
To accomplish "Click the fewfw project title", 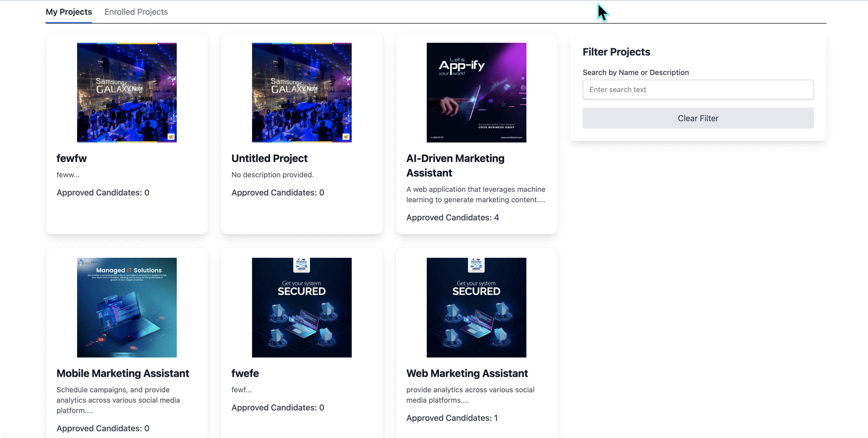I will coord(72,158).
